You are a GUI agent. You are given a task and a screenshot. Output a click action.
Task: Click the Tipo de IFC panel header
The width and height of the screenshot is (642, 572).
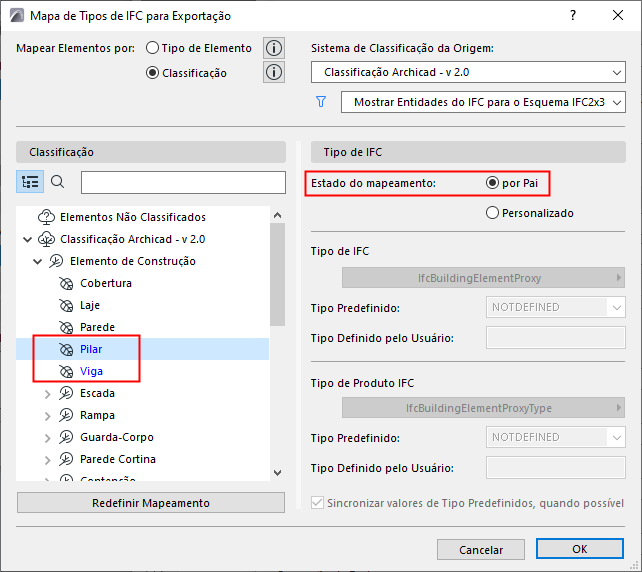(468, 152)
